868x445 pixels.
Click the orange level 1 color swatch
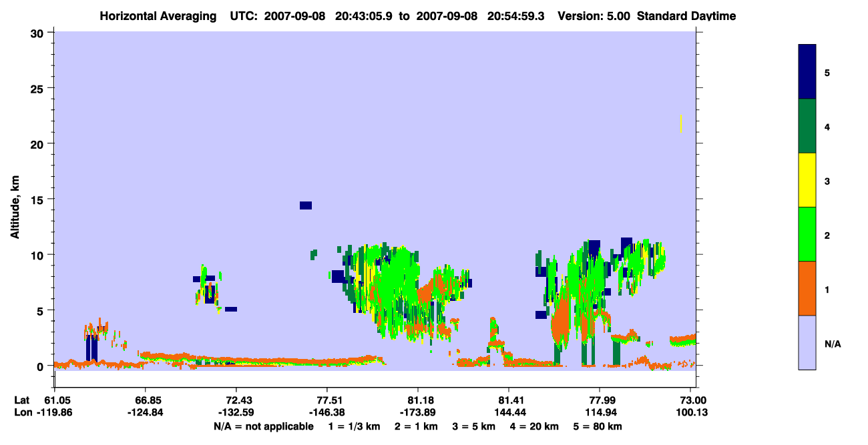[807, 288]
